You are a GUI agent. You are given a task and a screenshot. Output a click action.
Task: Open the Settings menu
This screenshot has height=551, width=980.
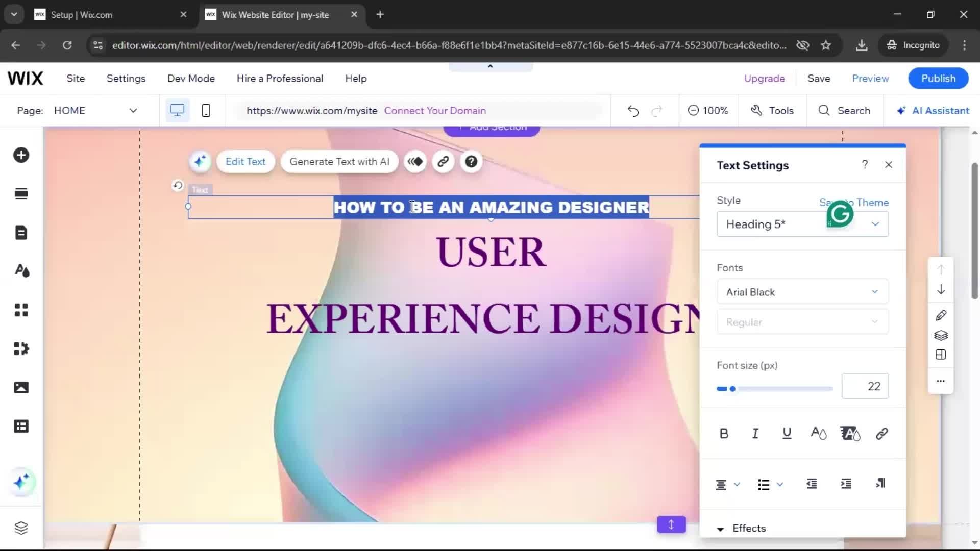126,79
